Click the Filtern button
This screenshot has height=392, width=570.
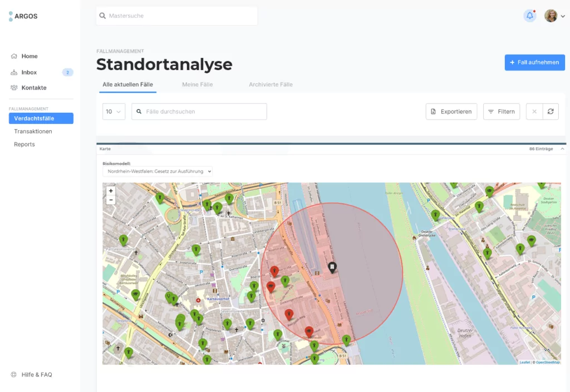[502, 112]
